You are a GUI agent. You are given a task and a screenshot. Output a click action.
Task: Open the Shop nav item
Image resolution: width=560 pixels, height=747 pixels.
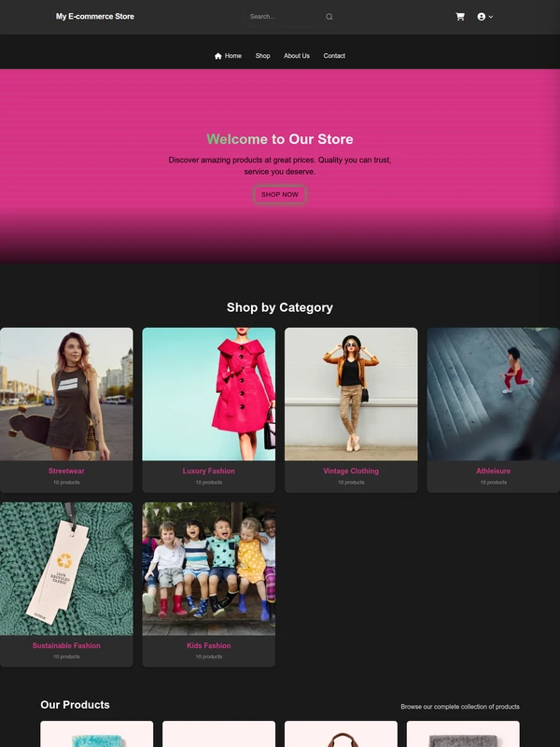point(262,56)
